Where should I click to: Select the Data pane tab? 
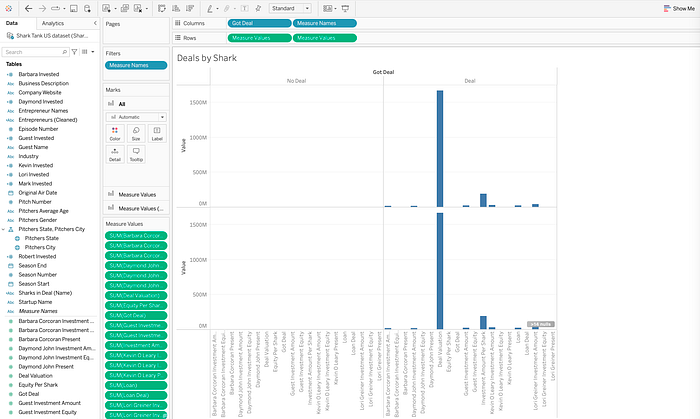point(12,23)
